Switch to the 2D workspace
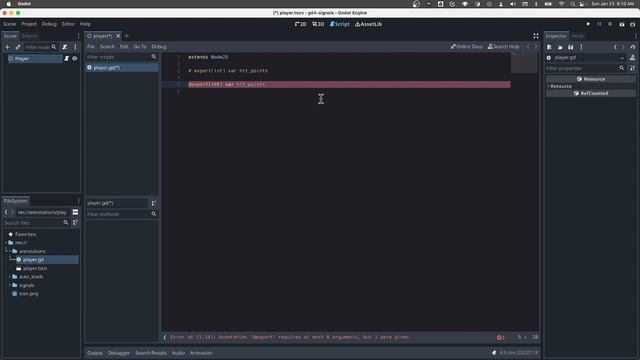Image resolution: width=640 pixels, height=360 pixels. pos(300,24)
